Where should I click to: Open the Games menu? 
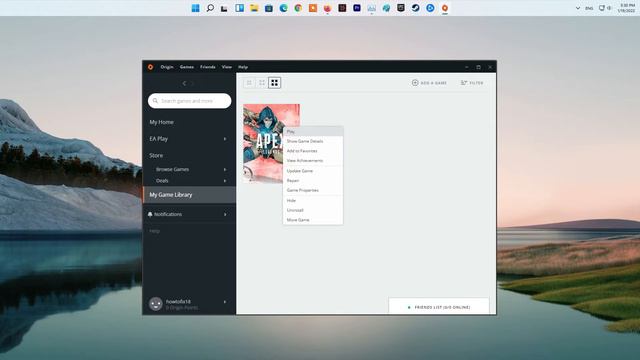click(187, 67)
